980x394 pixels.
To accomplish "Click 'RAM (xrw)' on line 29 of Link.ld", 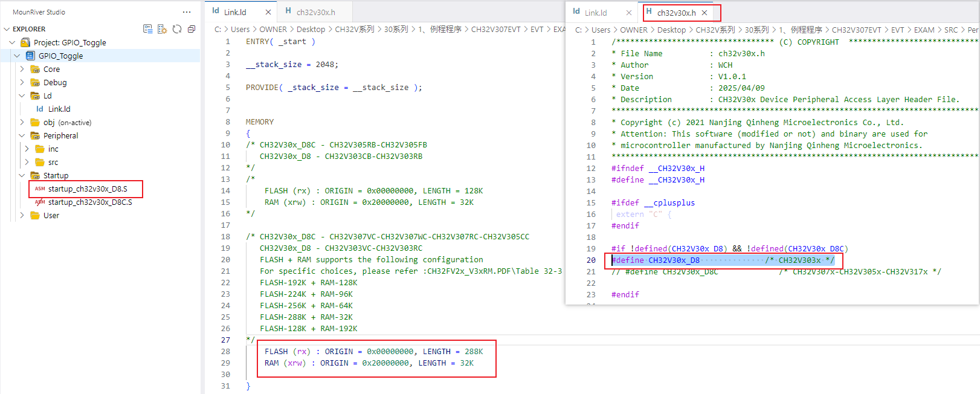I will (x=285, y=363).
